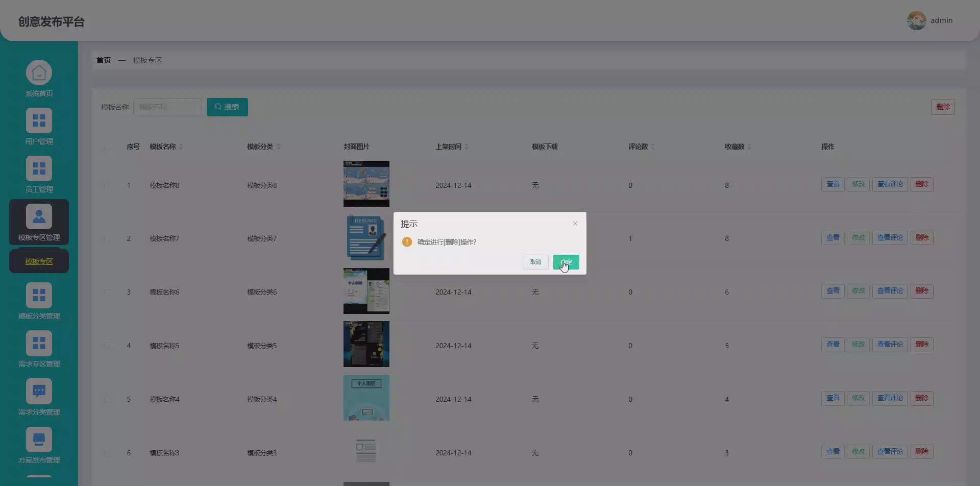Click 删除 for 模板名称3 row
980x486 pixels.
[x=921, y=452]
